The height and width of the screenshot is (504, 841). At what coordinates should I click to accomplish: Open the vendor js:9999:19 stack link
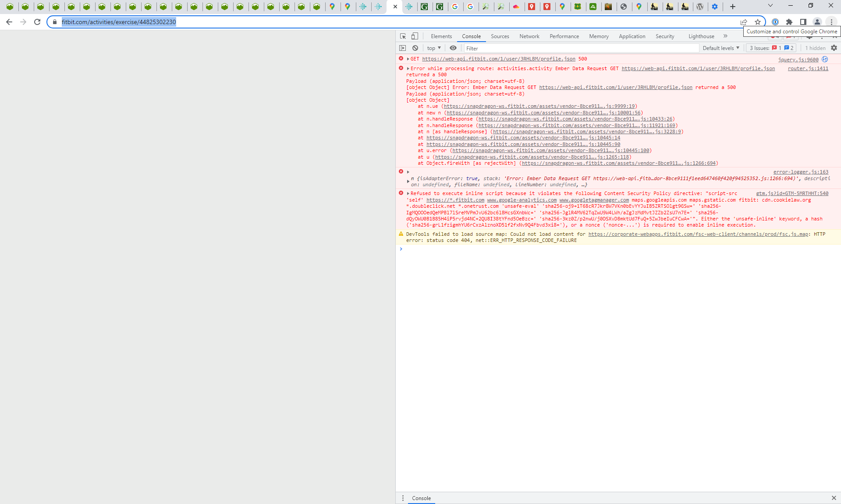(x=539, y=106)
